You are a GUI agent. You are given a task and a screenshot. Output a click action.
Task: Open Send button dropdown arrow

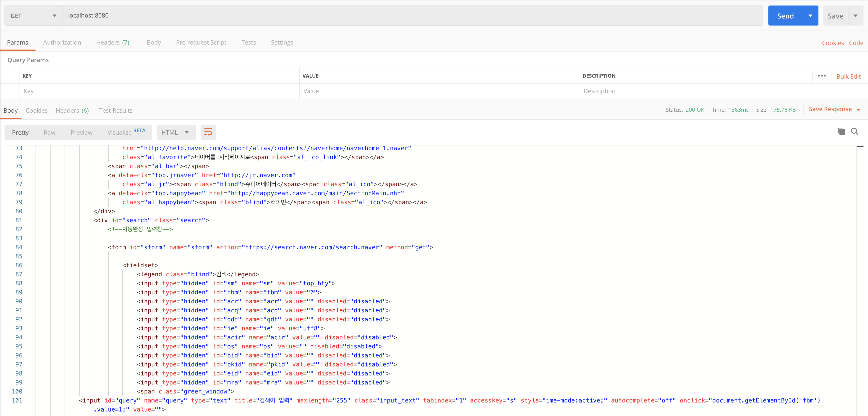[810, 16]
